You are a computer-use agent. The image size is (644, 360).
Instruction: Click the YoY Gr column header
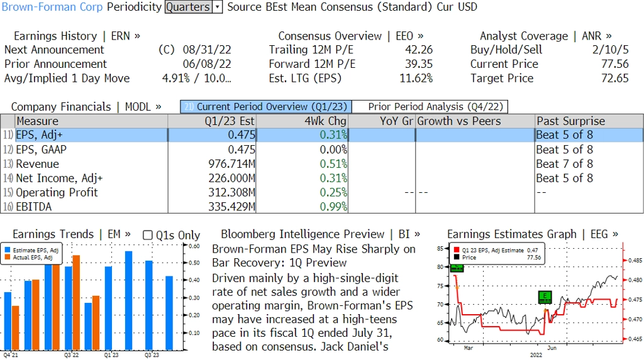pyautogui.click(x=382, y=121)
